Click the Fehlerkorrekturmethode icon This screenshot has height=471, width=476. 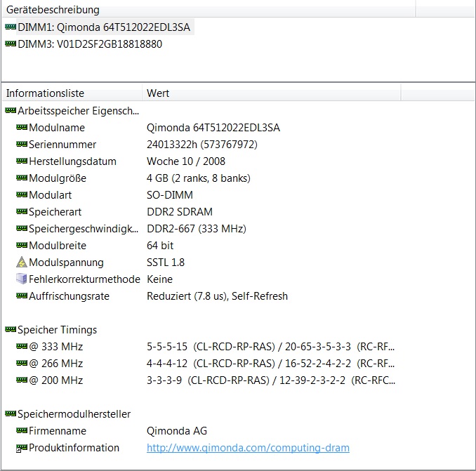click(22, 279)
